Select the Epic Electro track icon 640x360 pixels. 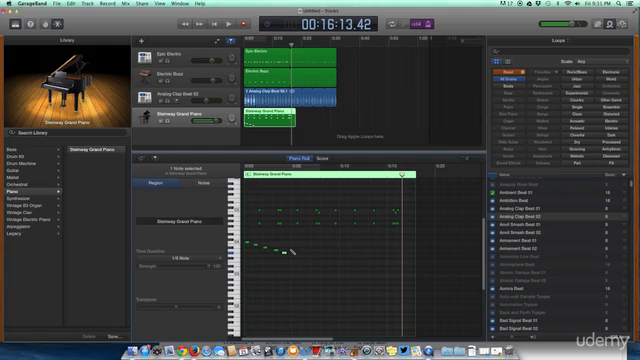144,57
